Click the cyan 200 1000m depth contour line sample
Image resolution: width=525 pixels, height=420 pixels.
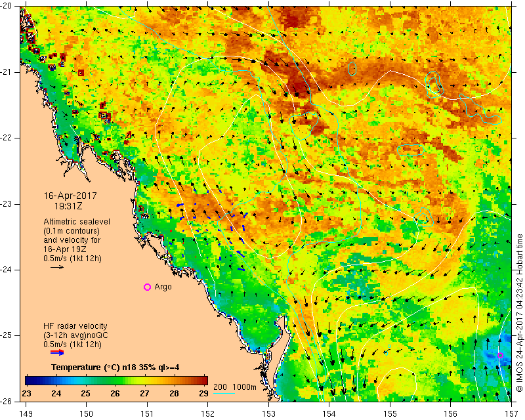click(224, 393)
